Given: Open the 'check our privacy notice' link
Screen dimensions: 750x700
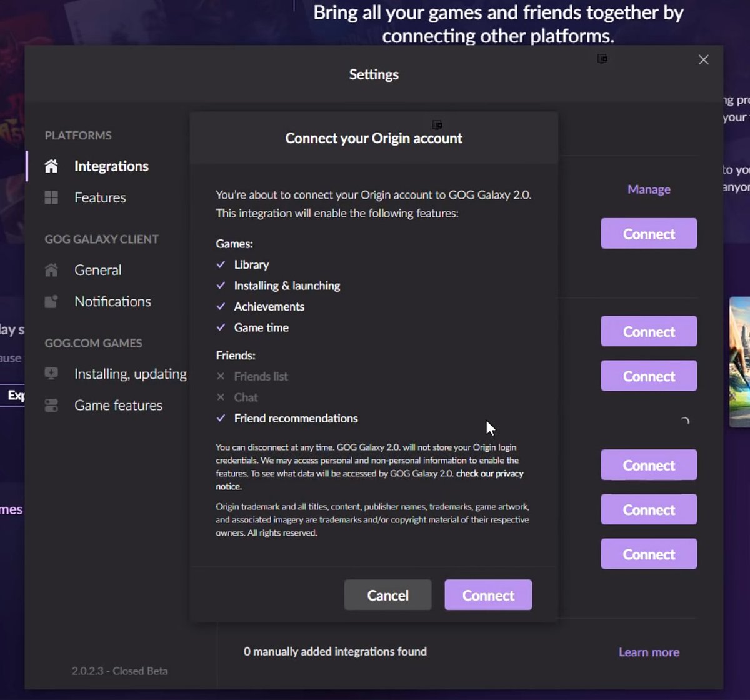Looking at the screenshot, I should coord(489,474).
